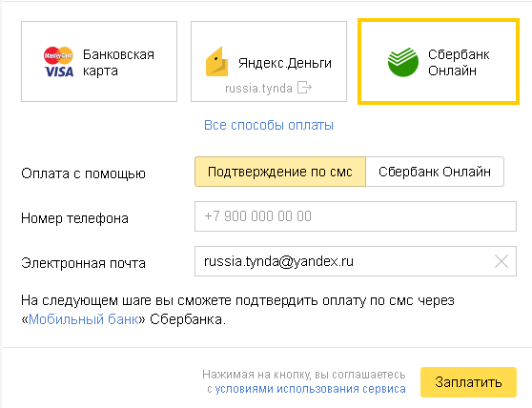This screenshot has width=532, height=408.
Task: Click the Yandex wallet icon
Action: tap(216, 61)
